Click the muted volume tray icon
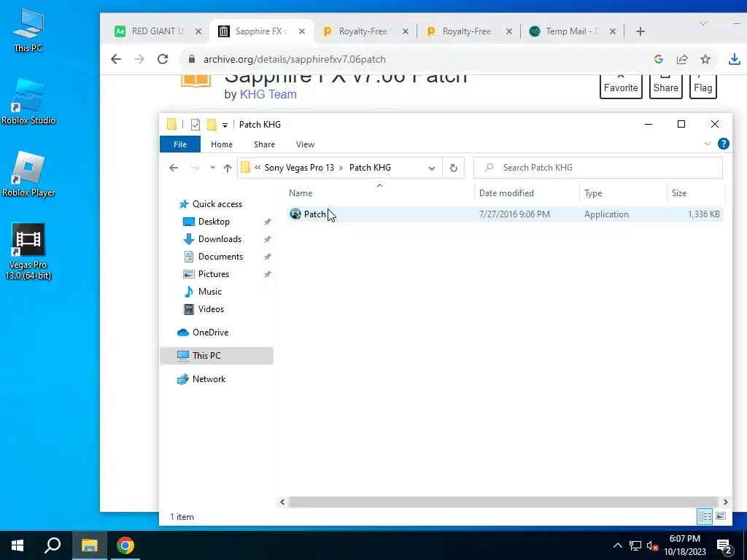747x560 pixels. coord(653,546)
